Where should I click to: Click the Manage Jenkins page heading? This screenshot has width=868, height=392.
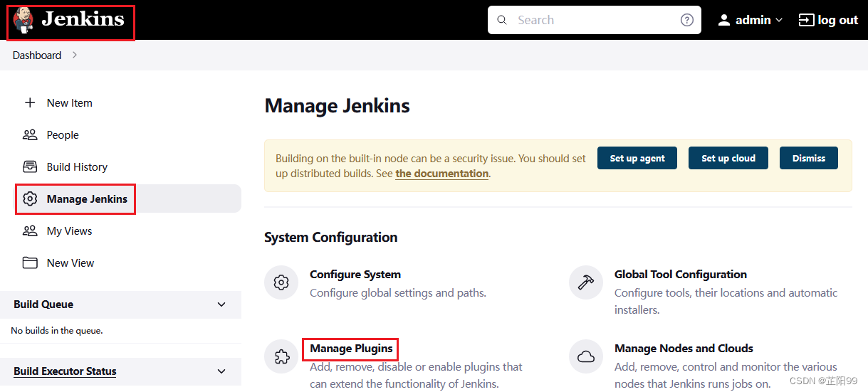pyautogui.click(x=337, y=106)
